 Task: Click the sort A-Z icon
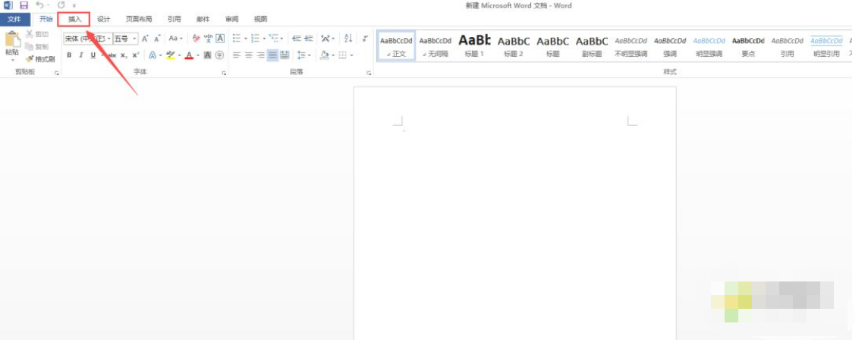click(x=348, y=38)
